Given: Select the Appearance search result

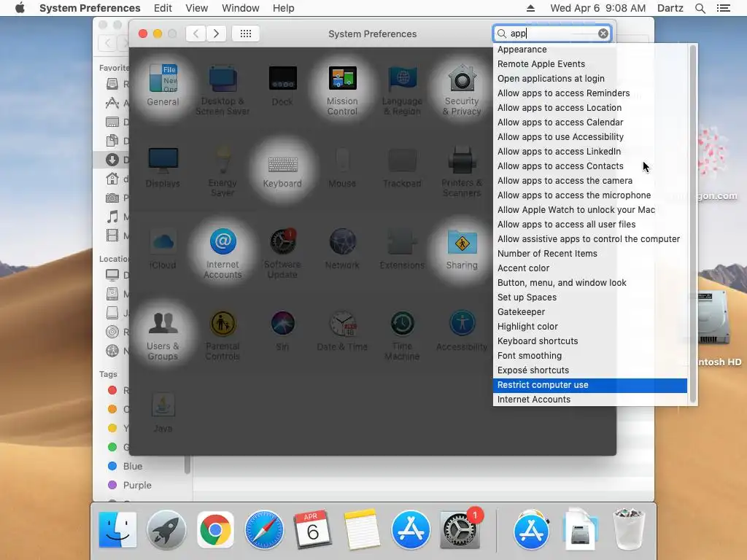Looking at the screenshot, I should [589, 50].
